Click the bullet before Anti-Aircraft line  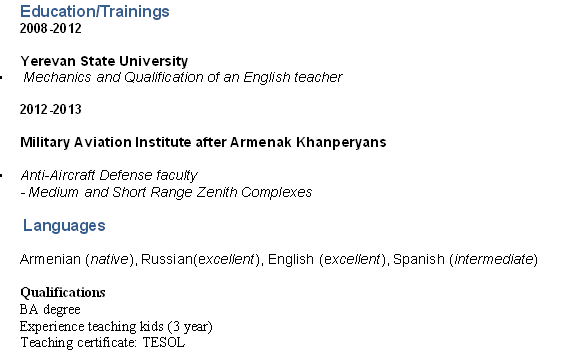coord(1,175)
